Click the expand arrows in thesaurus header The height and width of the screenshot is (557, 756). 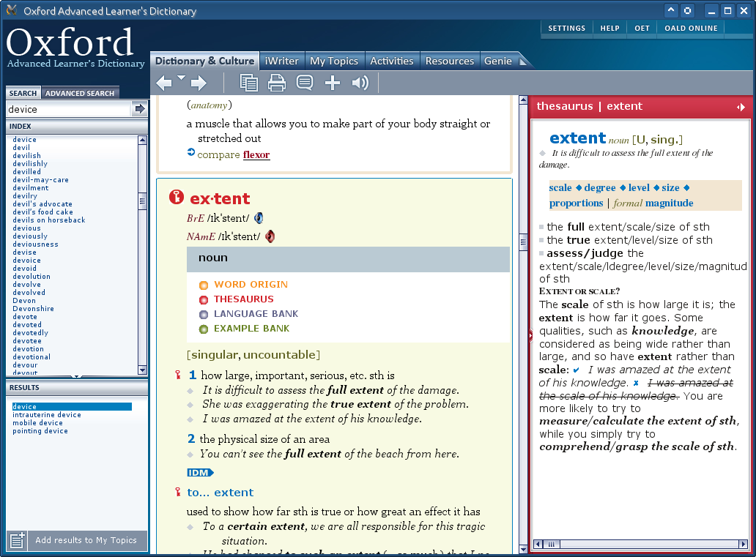(741, 107)
